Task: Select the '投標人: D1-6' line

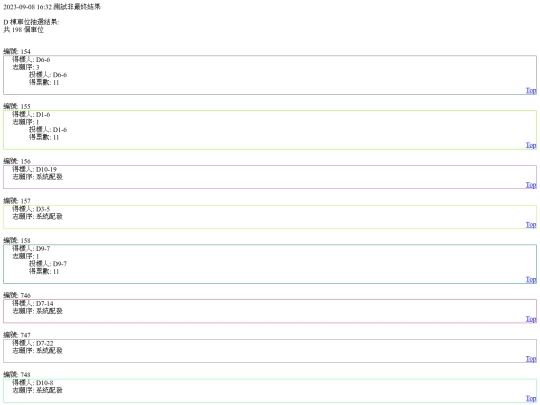Action: [48, 129]
